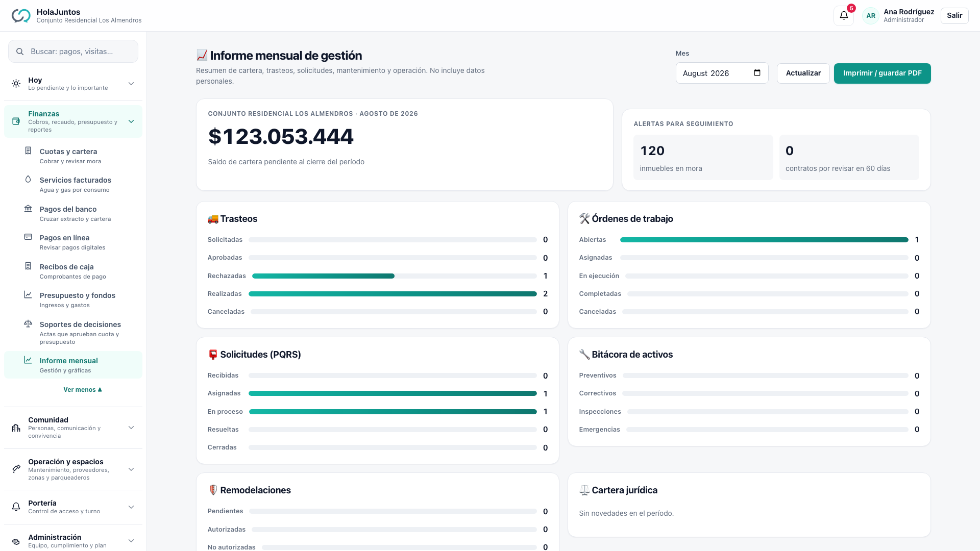Click the Pagos del banco bank icon

28,209
